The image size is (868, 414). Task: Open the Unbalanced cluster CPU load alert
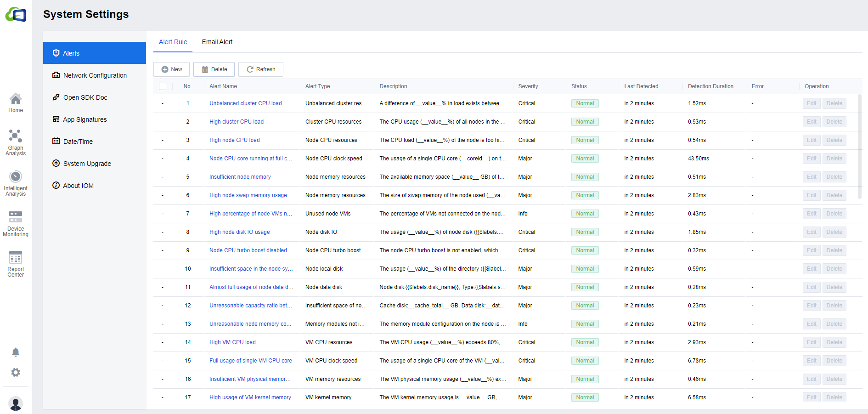click(245, 103)
